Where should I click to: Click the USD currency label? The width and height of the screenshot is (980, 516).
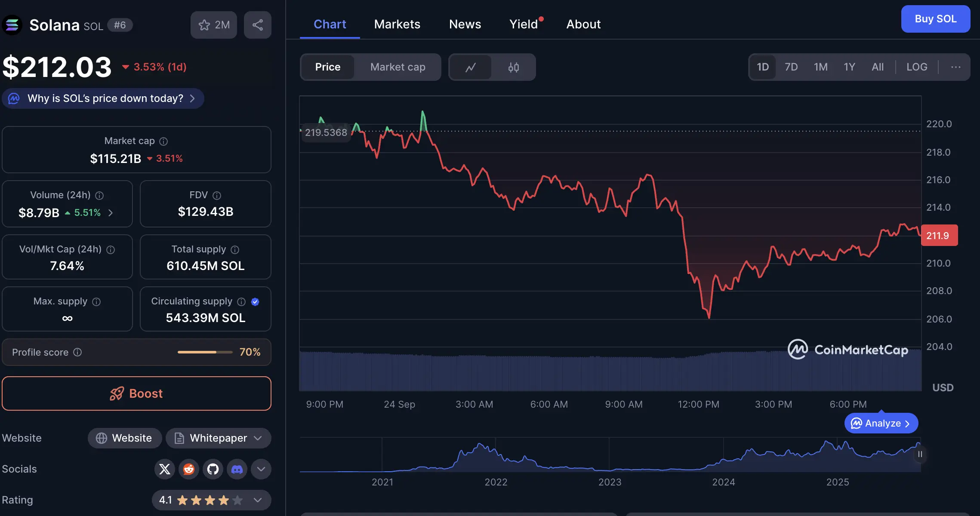943,388
